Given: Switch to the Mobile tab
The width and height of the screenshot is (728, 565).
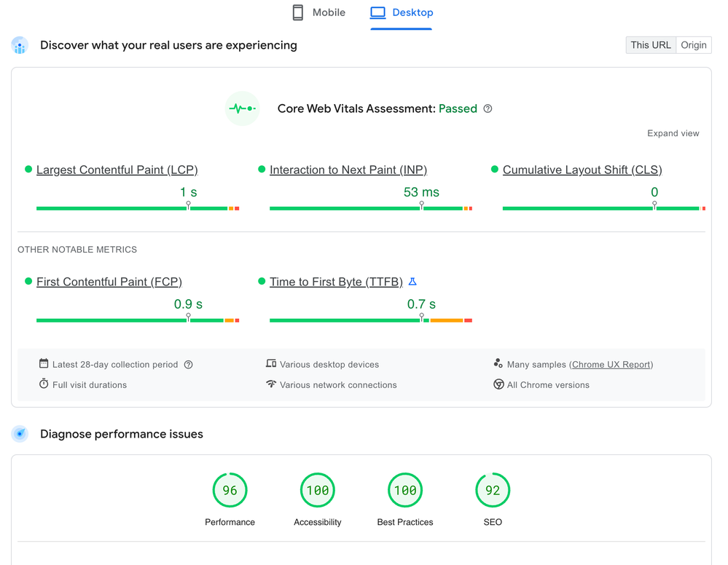Looking at the screenshot, I should point(319,12).
